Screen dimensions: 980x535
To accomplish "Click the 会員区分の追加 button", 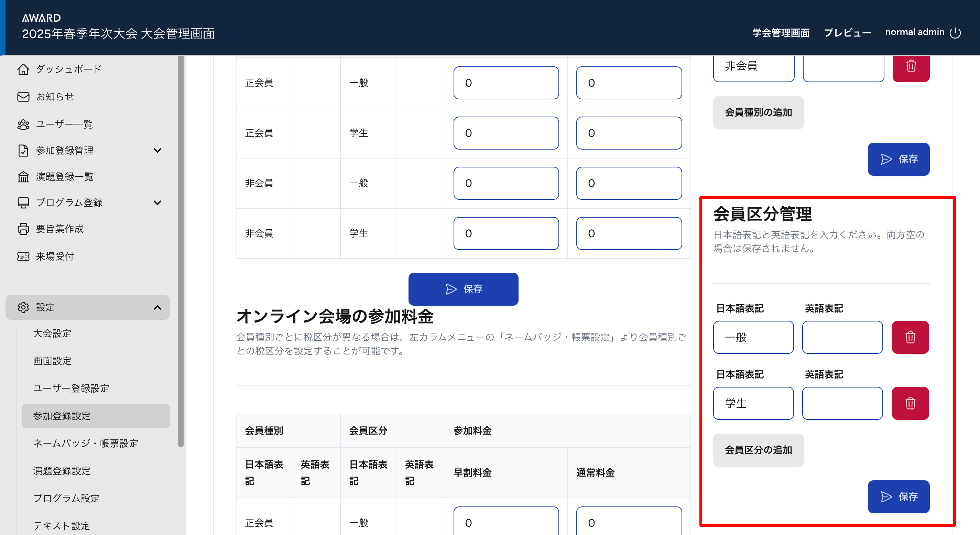I will 758,450.
